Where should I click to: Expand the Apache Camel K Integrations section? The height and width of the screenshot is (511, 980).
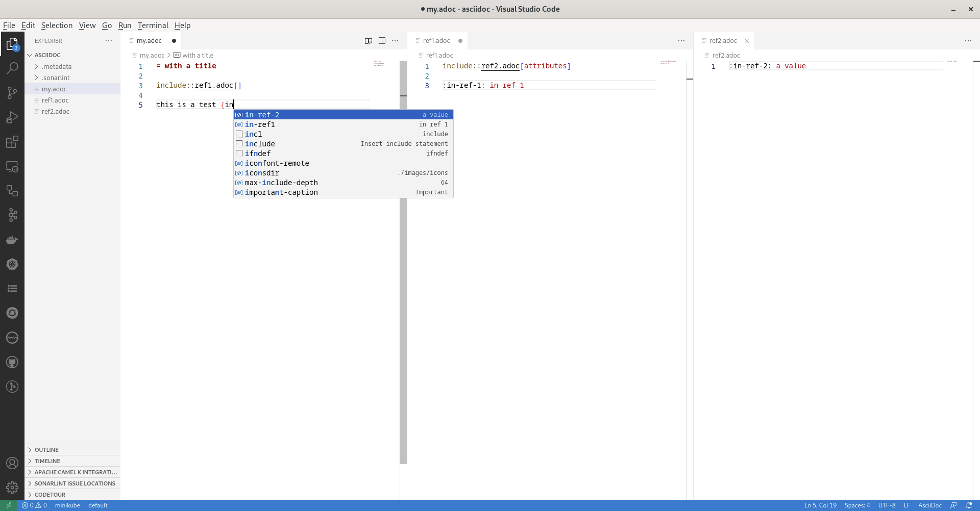73,472
